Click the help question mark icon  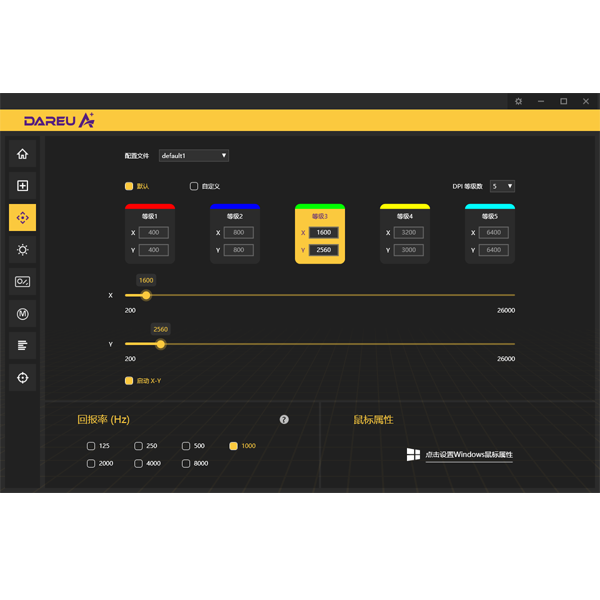(284, 420)
